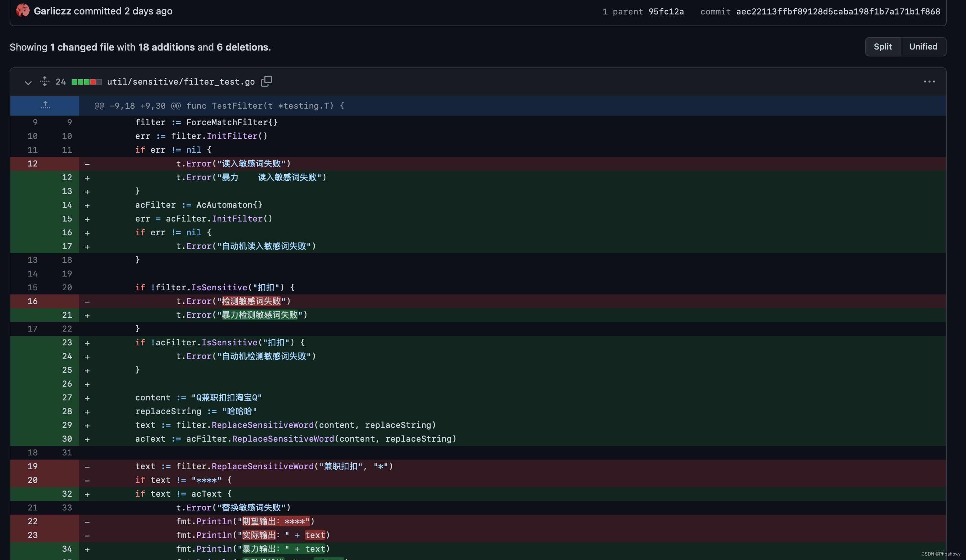Switch to Split diff view
This screenshot has width=966, height=560.
click(x=882, y=47)
